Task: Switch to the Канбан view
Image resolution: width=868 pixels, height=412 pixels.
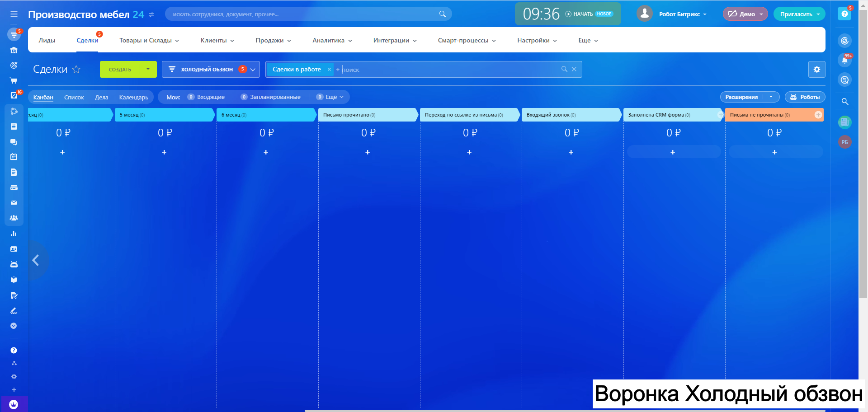Action: point(43,98)
